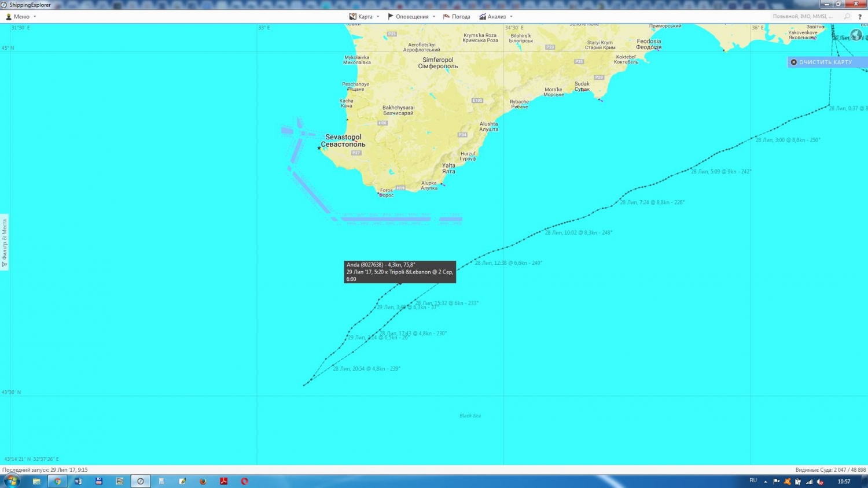Click the Anda vessel tooltip on the map
This screenshot has height=488, width=868.
399,272
